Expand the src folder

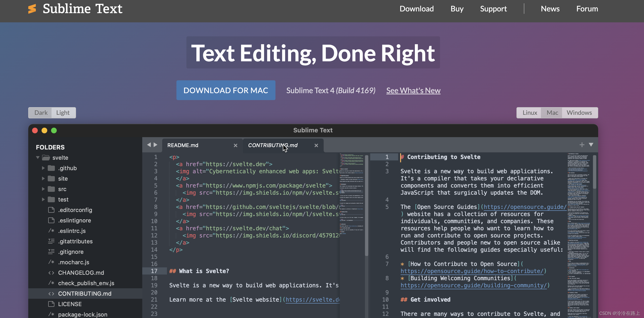click(x=43, y=189)
